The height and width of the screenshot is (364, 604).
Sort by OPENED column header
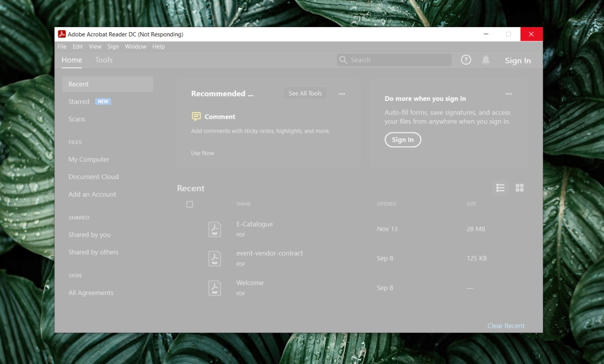[387, 204]
